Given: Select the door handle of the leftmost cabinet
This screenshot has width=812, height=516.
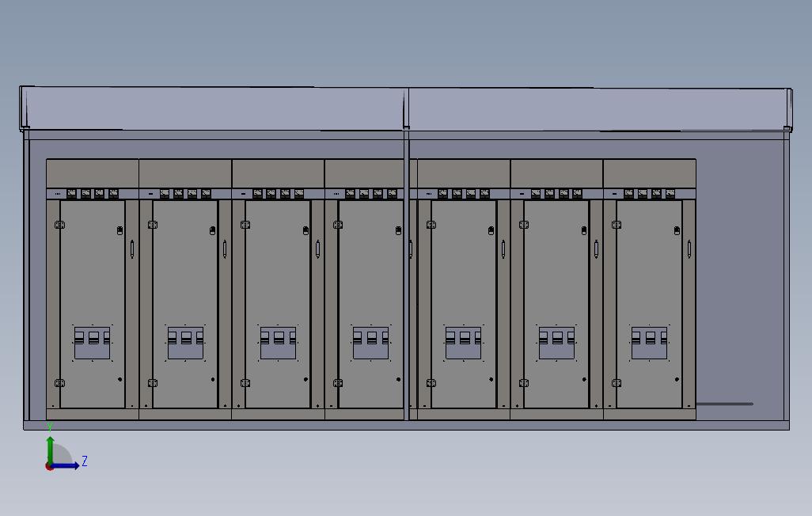Looking at the screenshot, I should (132, 249).
